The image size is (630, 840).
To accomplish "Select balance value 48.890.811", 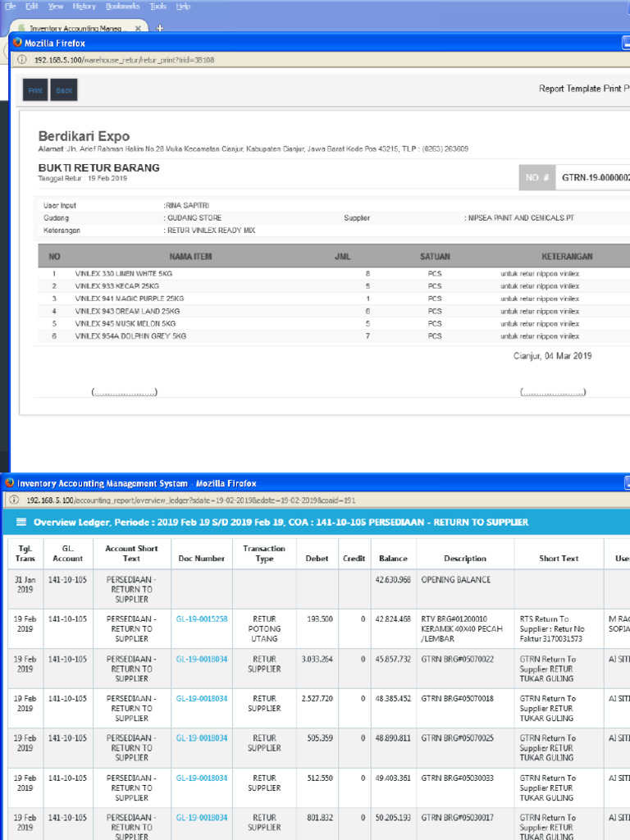I will (393, 738).
